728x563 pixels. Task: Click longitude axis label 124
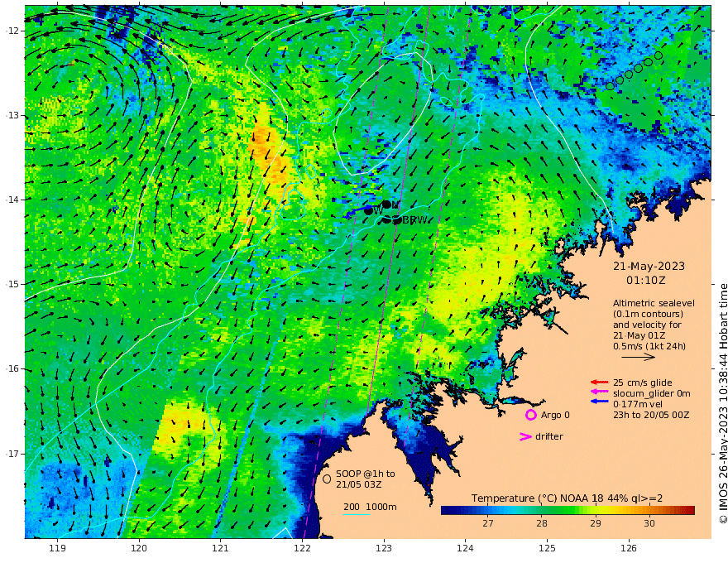(x=465, y=548)
